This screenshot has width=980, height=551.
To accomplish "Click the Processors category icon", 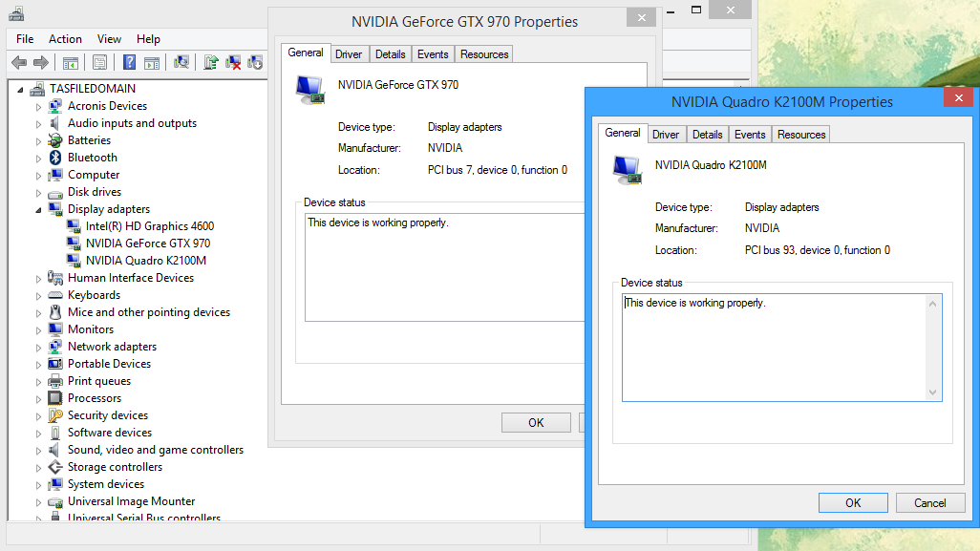I will [55, 398].
